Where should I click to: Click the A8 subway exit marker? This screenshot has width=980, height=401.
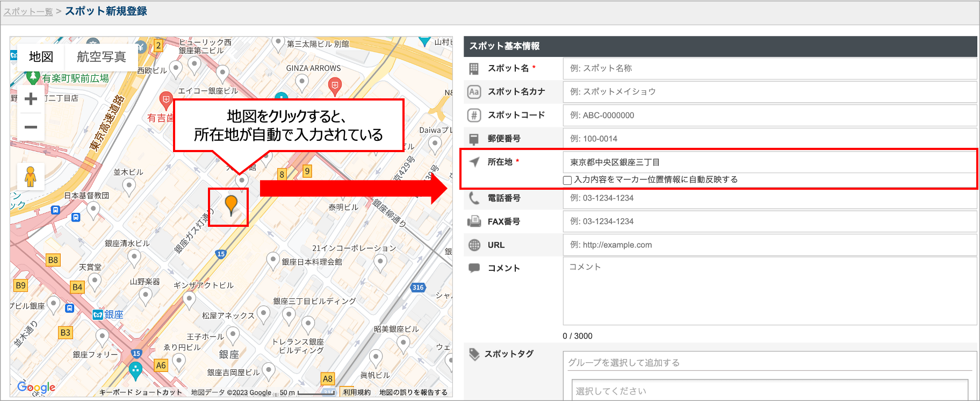tap(328, 378)
